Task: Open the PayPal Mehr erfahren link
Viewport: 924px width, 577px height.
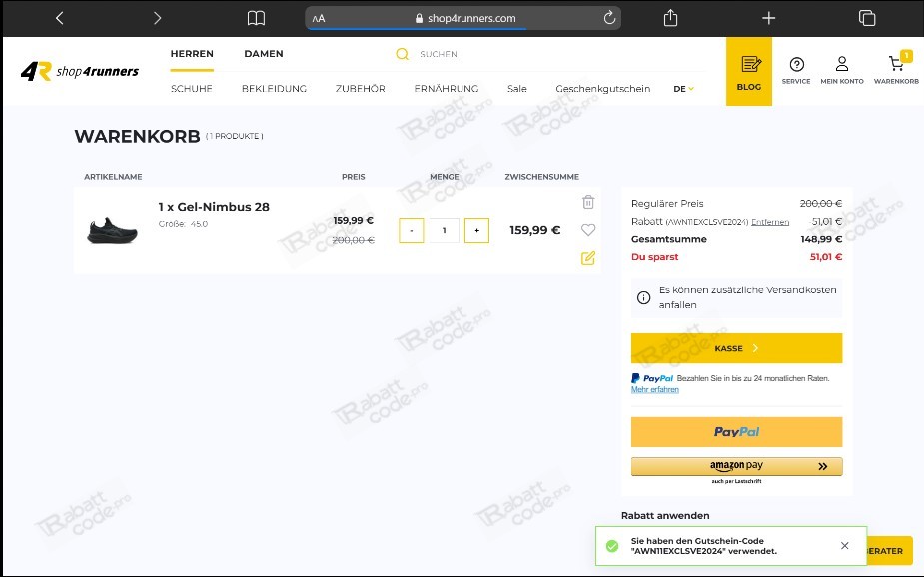Action: (x=654, y=389)
